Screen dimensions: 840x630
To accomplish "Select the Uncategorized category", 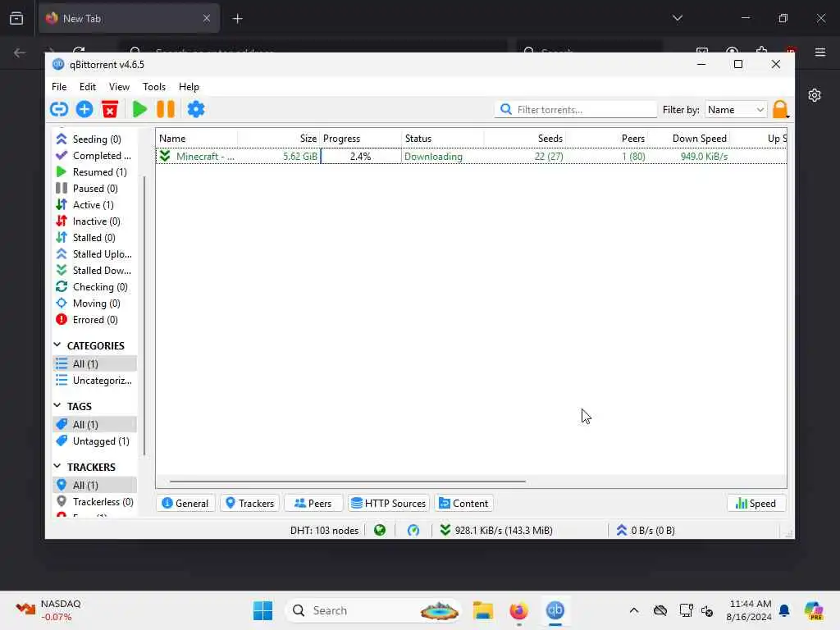I will pyautogui.click(x=94, y=381).
